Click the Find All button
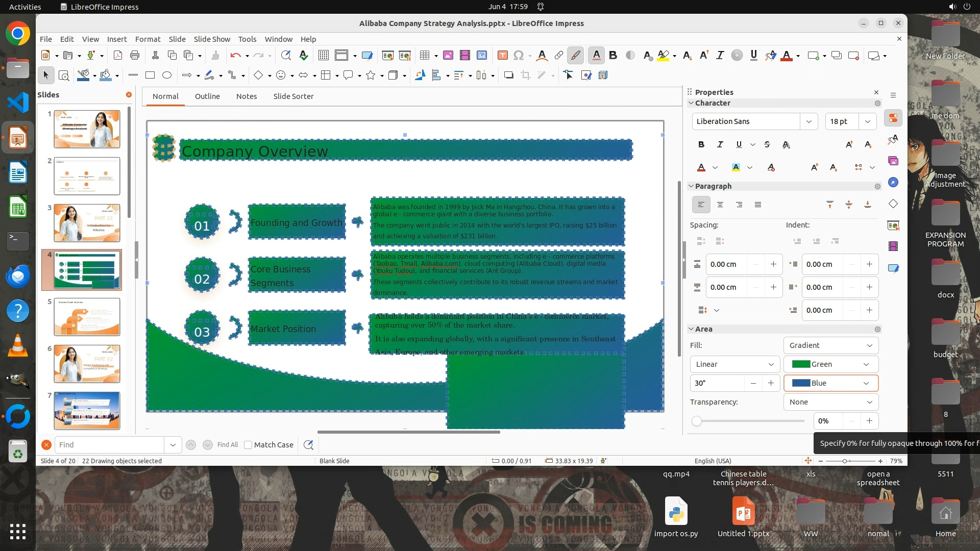This screenshot has height=551, width=980. [x=227, y=445]
